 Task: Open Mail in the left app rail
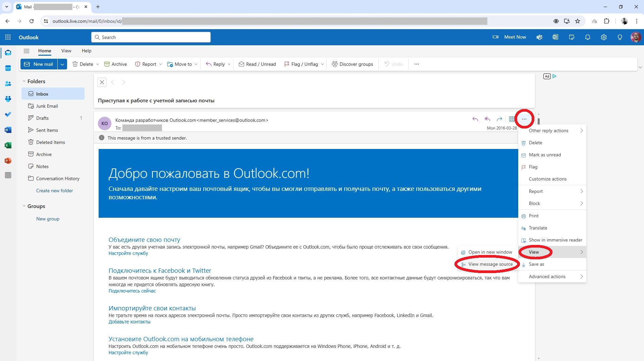pyautogui.click(x=8, y=53)
